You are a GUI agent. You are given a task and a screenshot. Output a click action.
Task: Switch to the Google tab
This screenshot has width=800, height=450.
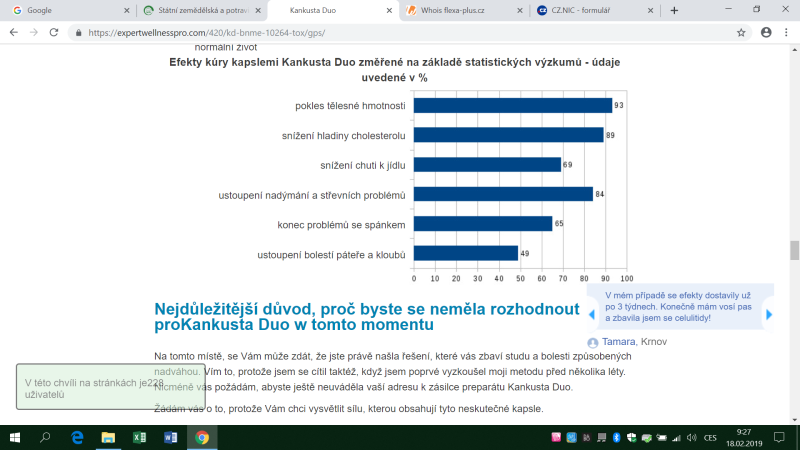tap(69, 10)
